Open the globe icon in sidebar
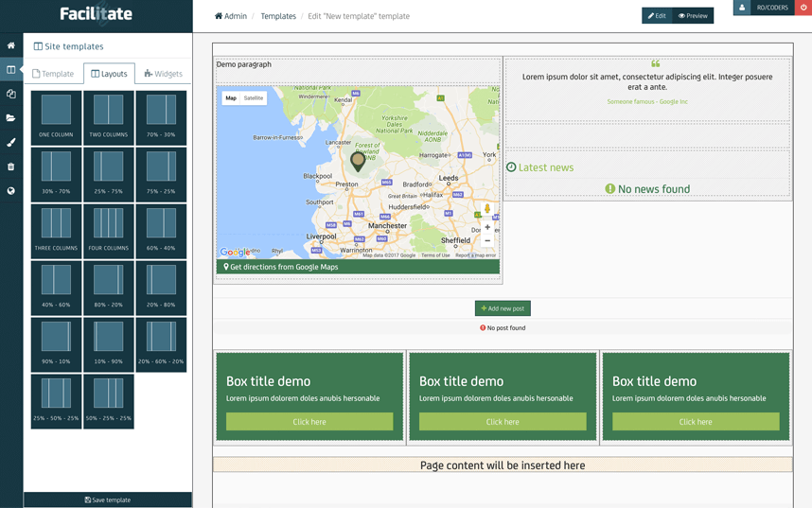The width and height of the screenshot is (812, 508). pos(11,191)
